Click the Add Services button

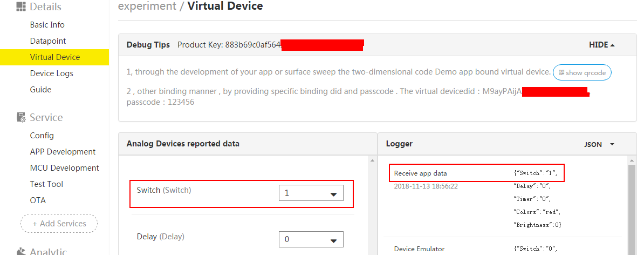click(x=59, y=224)
